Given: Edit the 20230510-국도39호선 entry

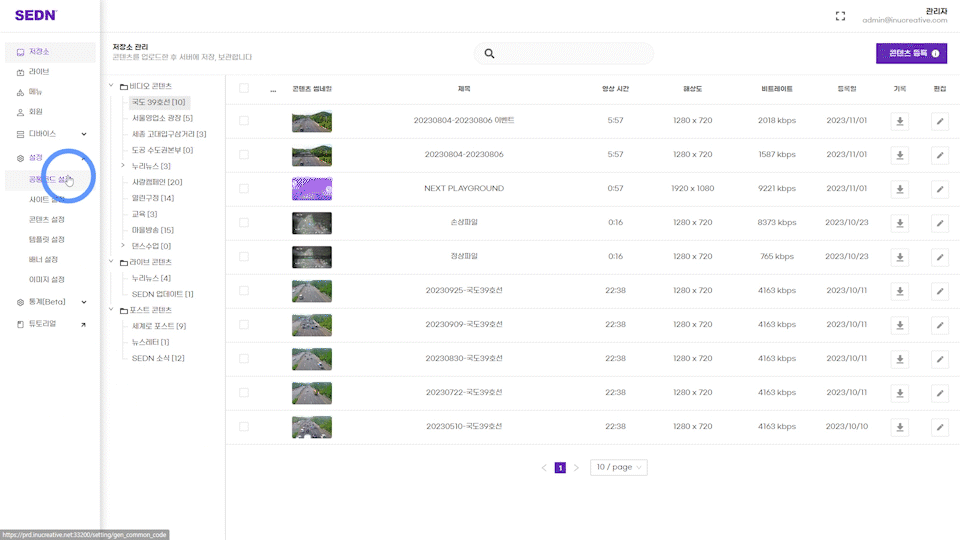Looking at the screenshot, I should [x=940, y=427].
